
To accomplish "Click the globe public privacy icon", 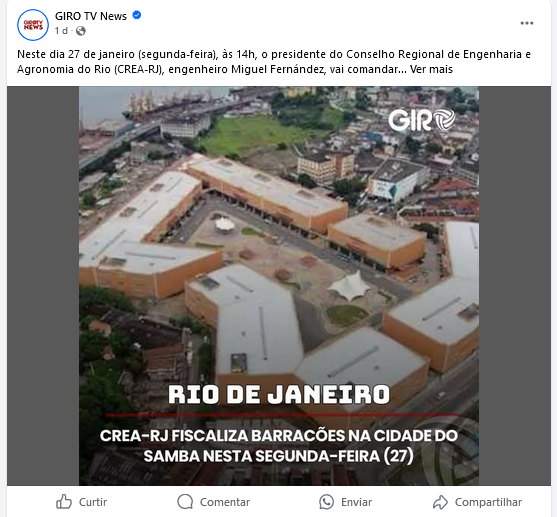I will (81, 31).
